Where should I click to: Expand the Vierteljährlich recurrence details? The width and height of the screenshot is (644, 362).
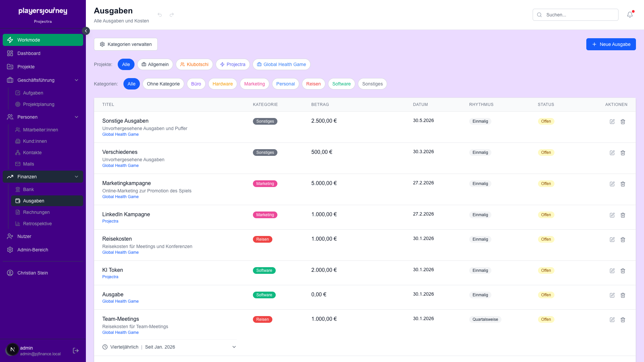[x=234, y=347]
